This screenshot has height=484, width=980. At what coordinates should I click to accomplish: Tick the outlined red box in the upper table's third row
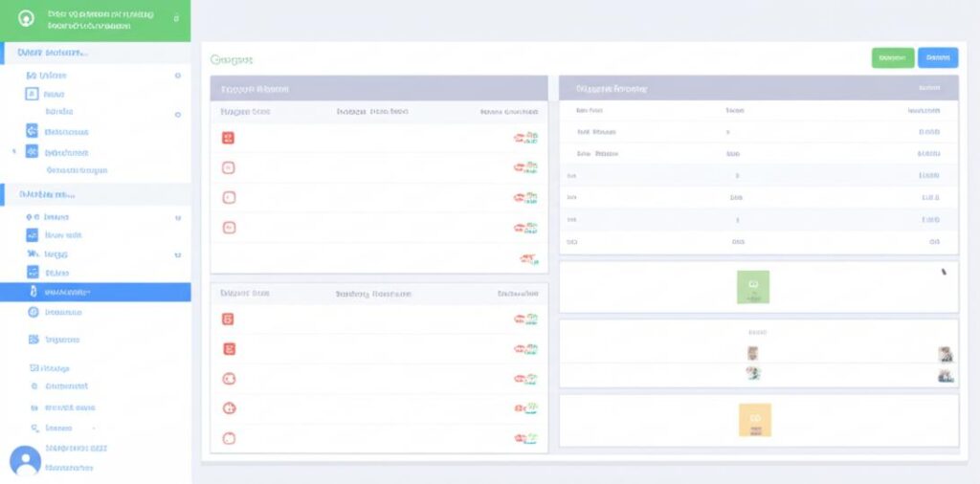point(228,198)
